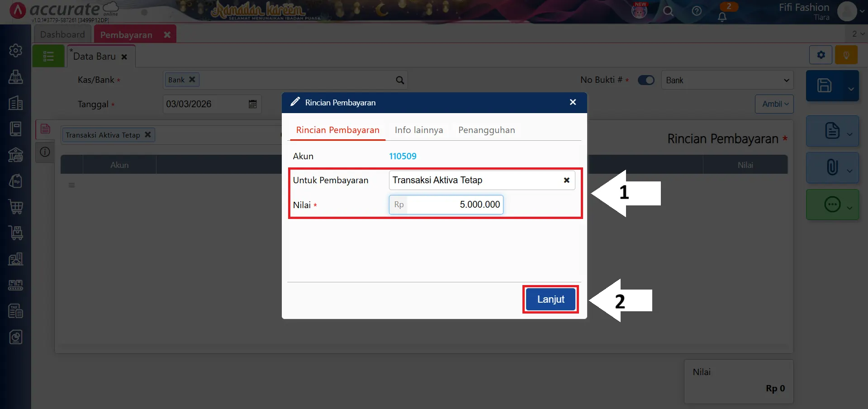Expand the Bank numbering type dropdown

(727, 80)
